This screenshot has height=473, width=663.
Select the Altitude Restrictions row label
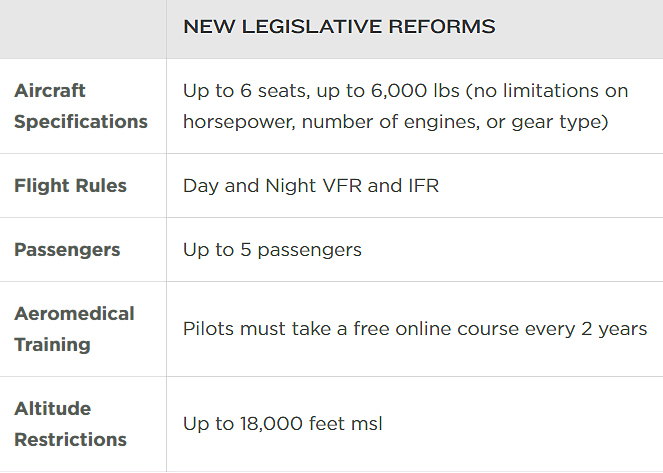coord(70,424)
